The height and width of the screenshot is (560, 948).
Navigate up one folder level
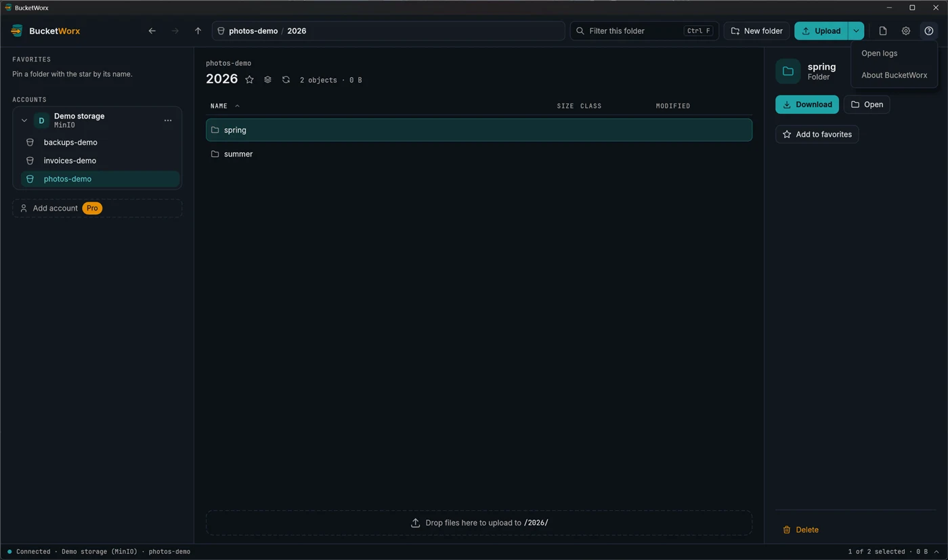198,31
